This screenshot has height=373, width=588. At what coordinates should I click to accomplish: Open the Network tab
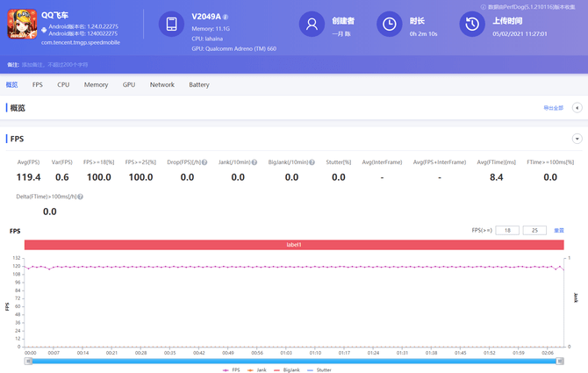click(x=162, y=85)
